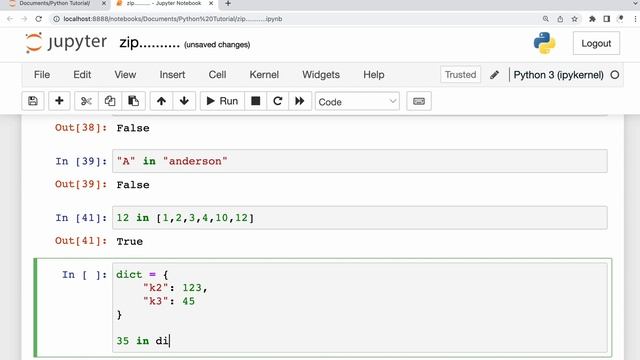The height and width of the screenshot is (360, 640).
Task: Click the unsaved changes status text
Action: 217,44
